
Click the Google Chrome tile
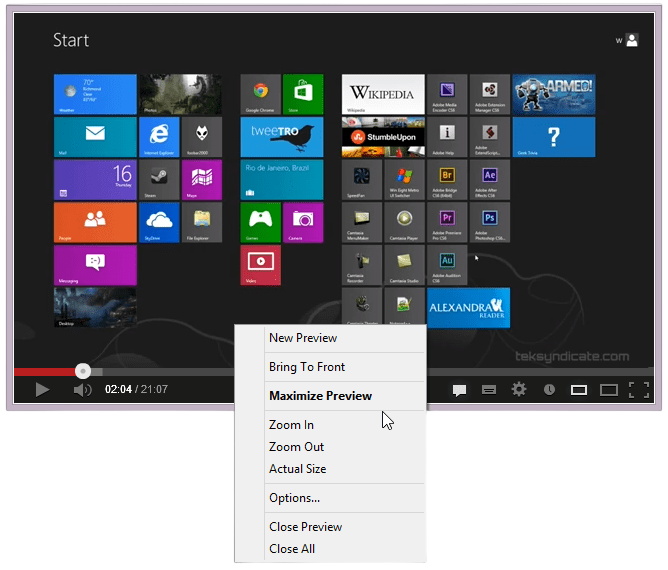(x=260, y=94)
